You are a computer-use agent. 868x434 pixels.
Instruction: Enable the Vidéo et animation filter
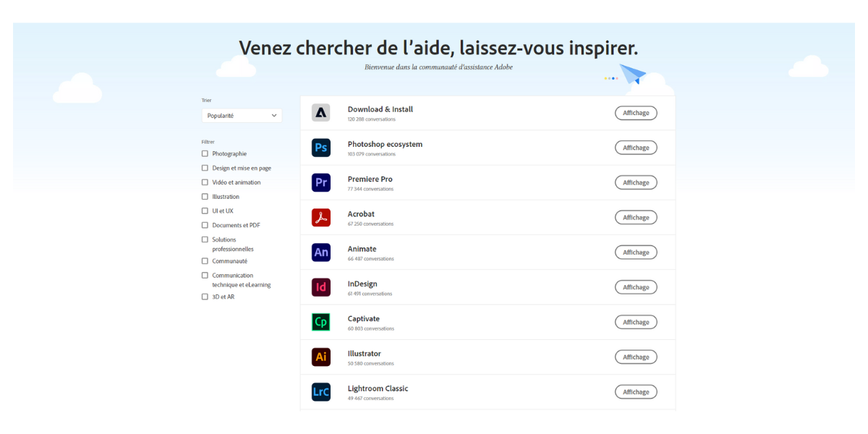(205, 182)
